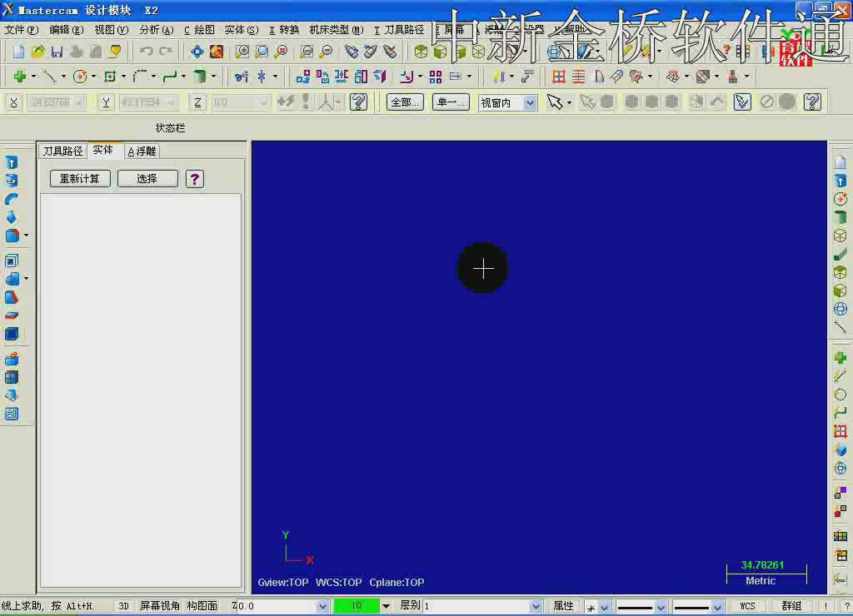
Task: Click the 全部... select all button
Action: pyautogui.click(x=405, y=102)
